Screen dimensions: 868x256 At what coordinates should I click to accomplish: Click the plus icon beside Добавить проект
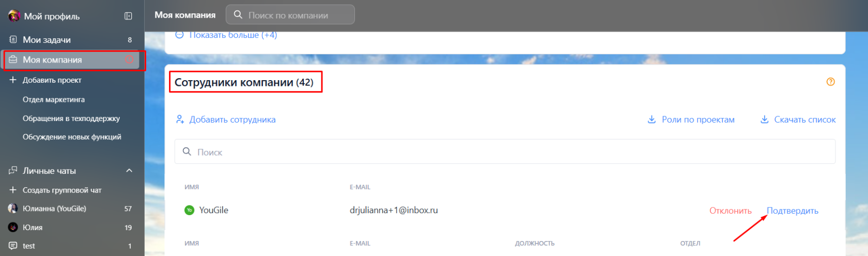[13, 80]
